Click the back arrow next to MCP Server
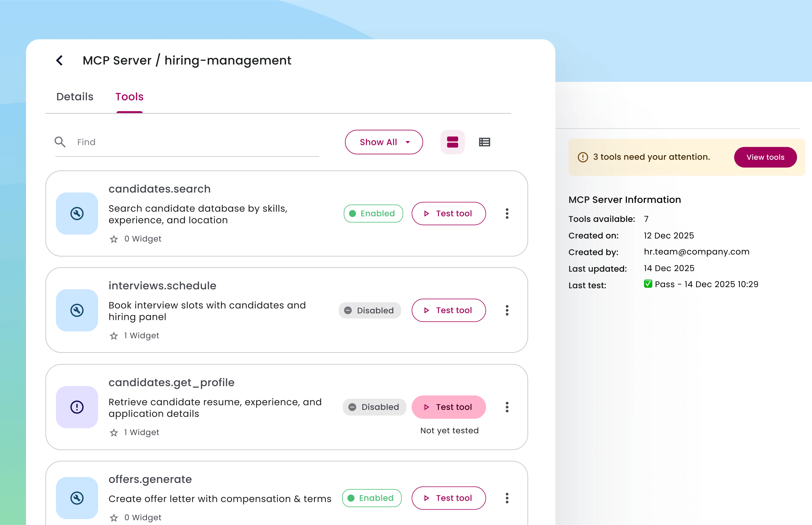The image size is (812, 525). pyautogui.click(x=60, y=60)
